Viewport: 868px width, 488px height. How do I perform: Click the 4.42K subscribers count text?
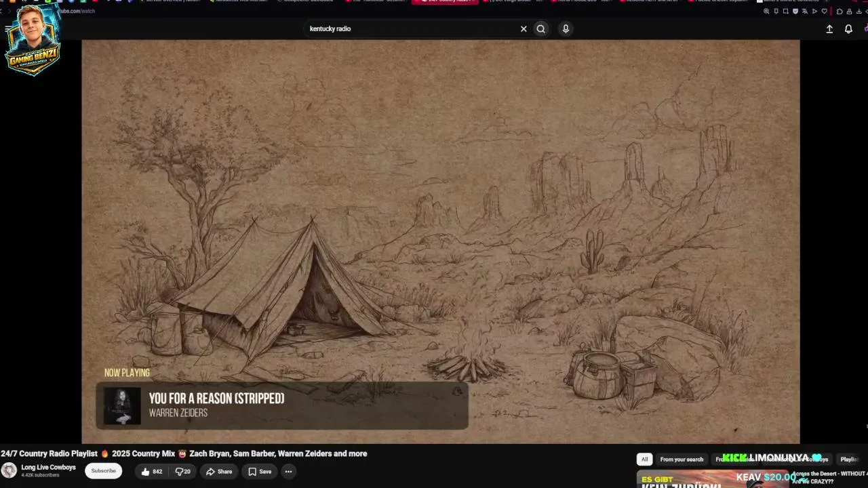coord(40,475)
